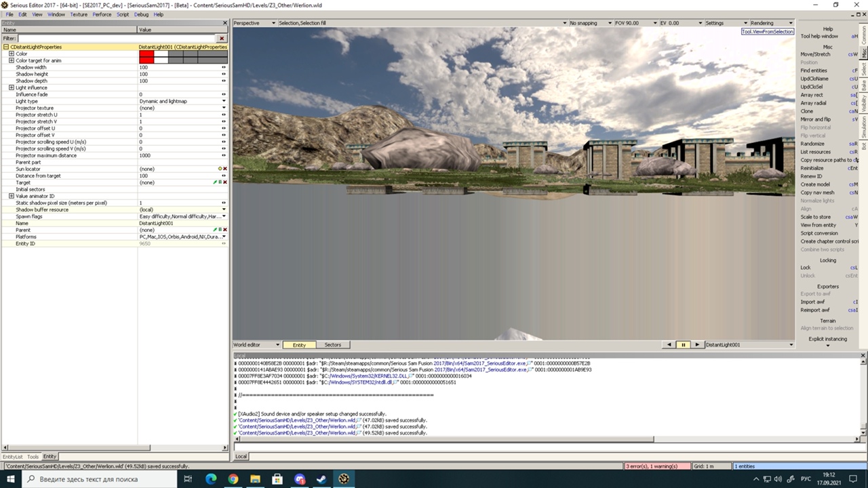
Task: Open the World editor mode dropdown
Action: [256, 345]
